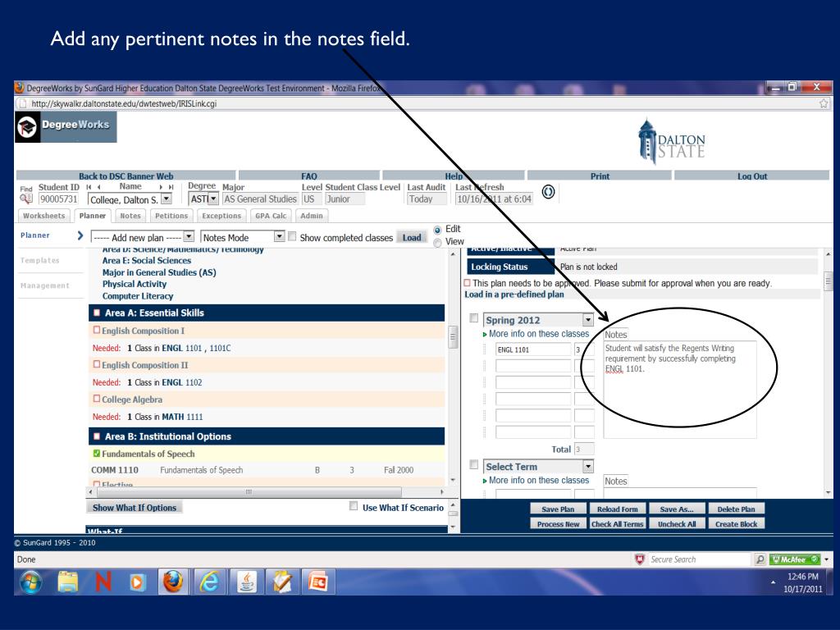
Task: Click the ENGL 1101 course entry field
Action: pos(533,349)
